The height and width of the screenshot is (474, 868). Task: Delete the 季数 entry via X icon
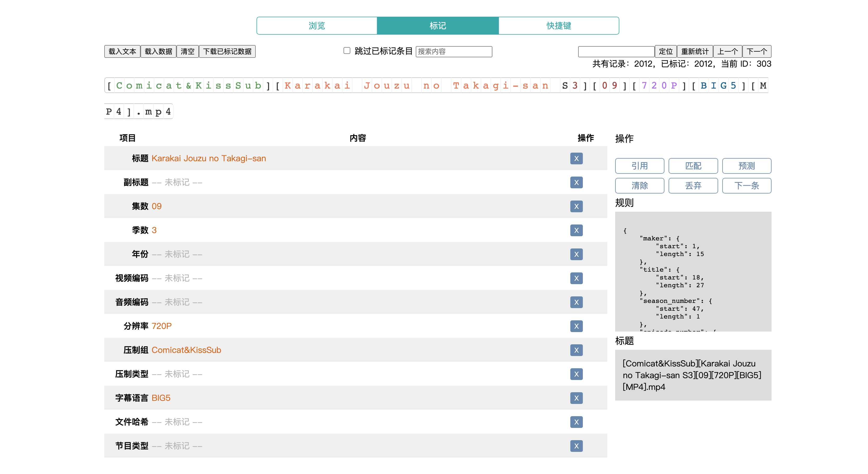coord(576,230)
